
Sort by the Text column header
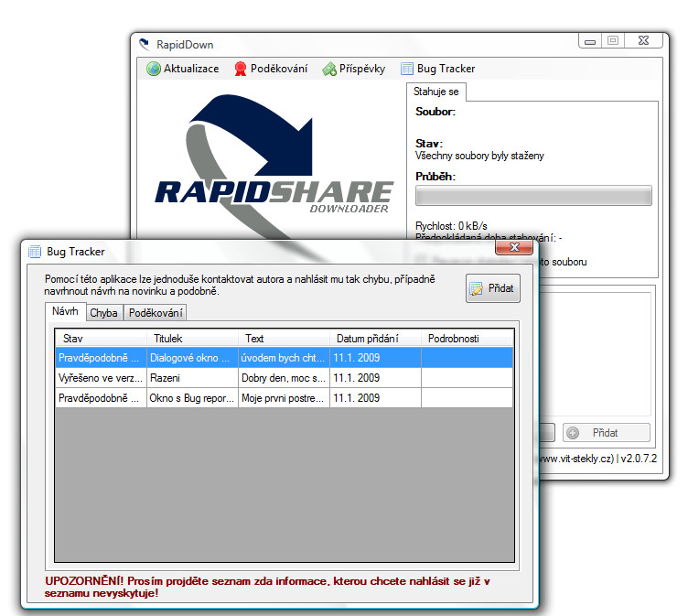tap(284, 339)
